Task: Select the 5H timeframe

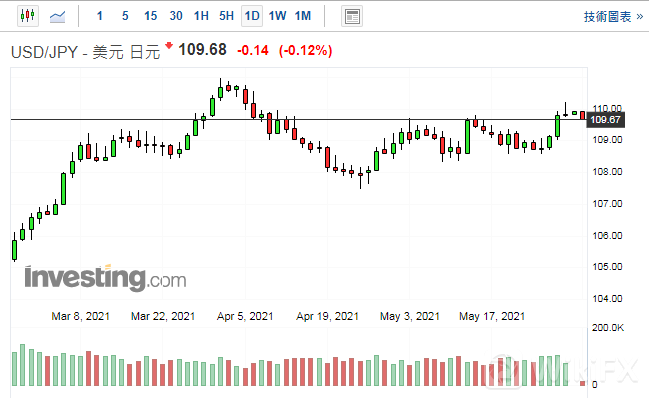Action: click(x=226, y=16)
